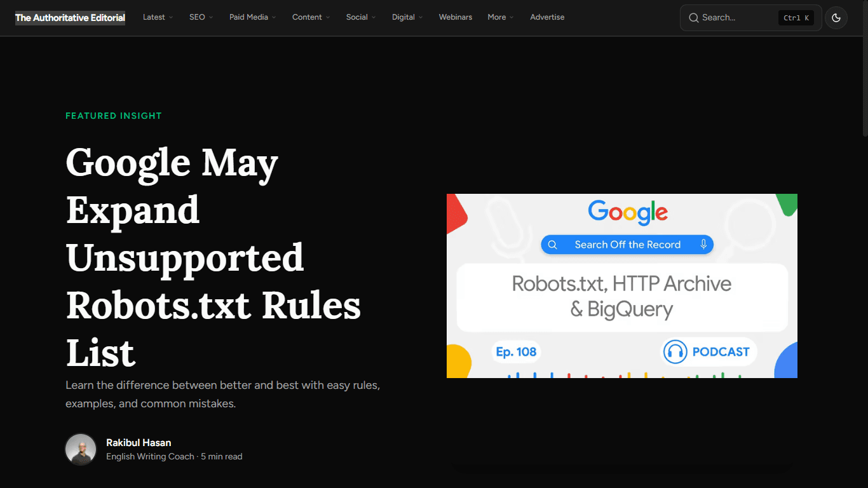Click the Ctrl K shortcut badge

pyautogui.click(x=796, y=18)
